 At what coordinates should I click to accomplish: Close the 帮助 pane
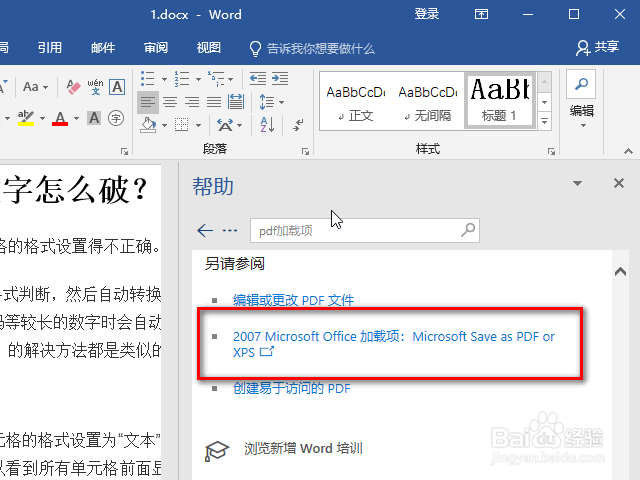pos(619,183)
